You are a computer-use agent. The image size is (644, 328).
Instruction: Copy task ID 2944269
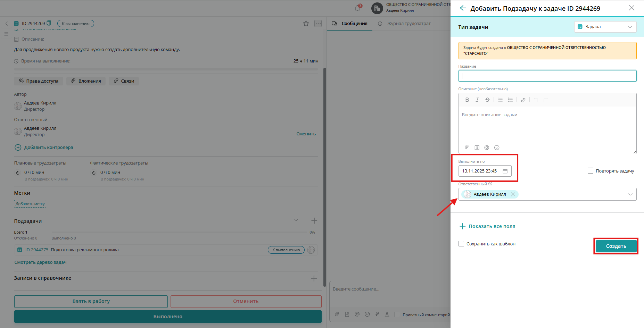49,23
